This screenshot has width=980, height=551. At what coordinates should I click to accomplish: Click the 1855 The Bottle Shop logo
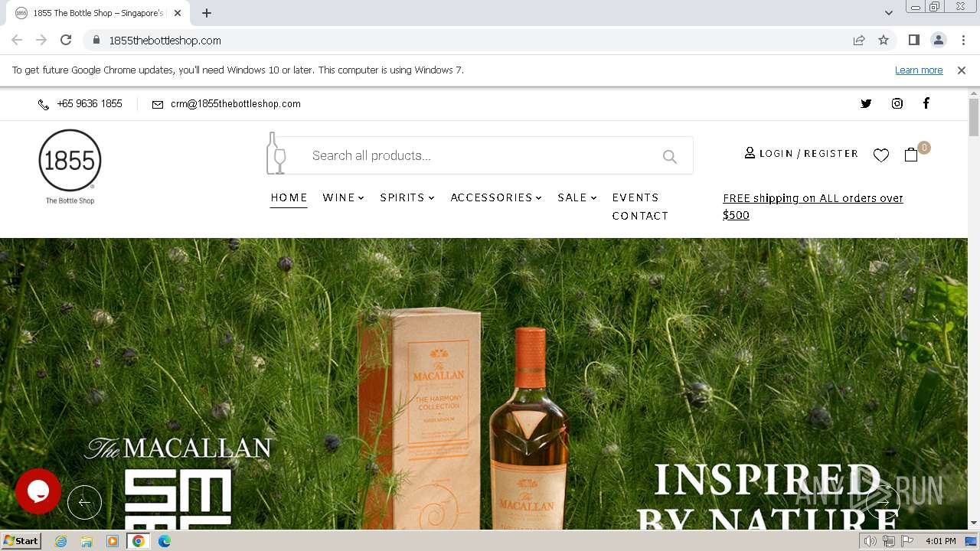pyautogui.click(x=70, y=167)
